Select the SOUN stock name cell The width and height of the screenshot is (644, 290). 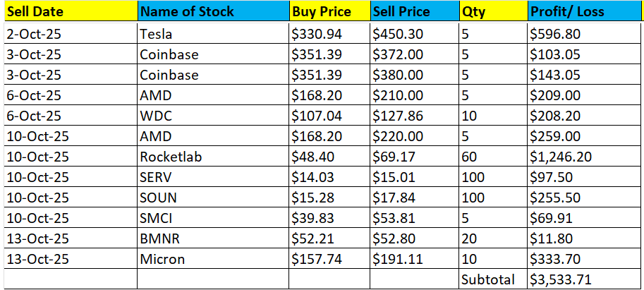click(x=213, y=198)
